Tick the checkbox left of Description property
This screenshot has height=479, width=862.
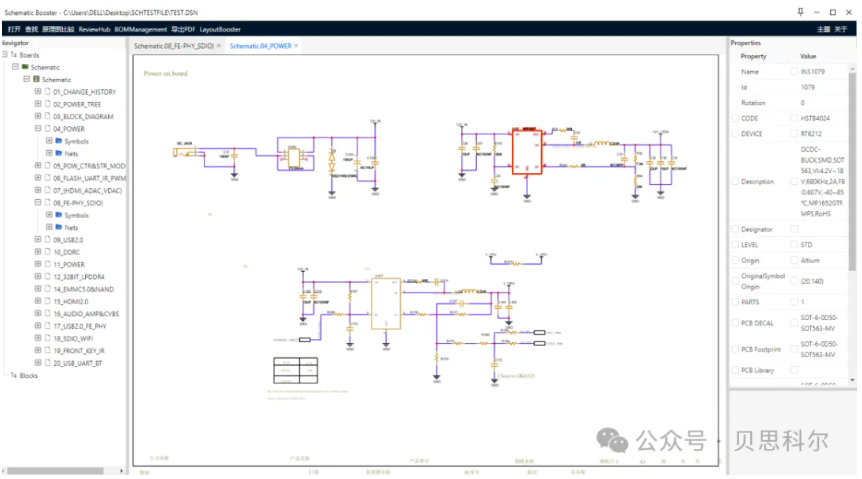point(735,181)
